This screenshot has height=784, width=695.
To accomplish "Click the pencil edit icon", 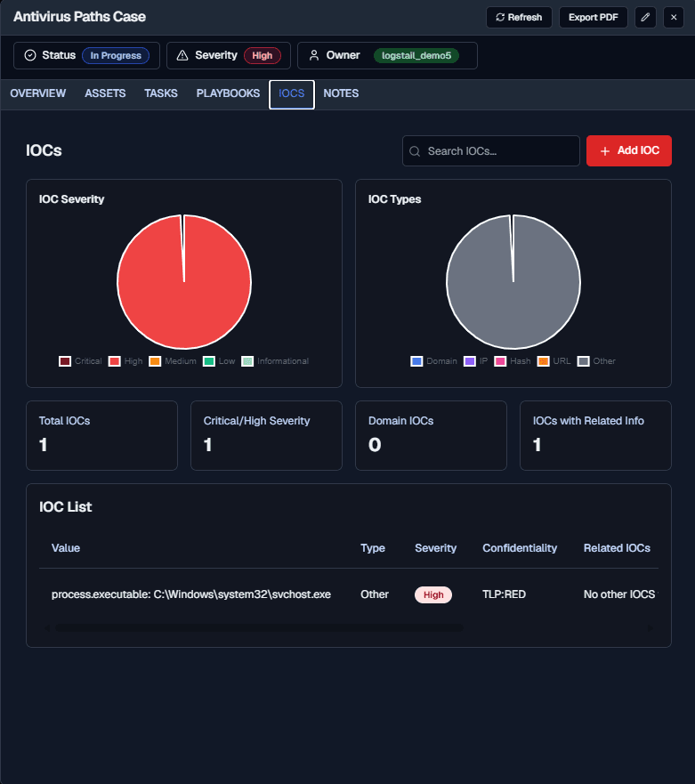I will pyautogui.click(x=645, y=18).
